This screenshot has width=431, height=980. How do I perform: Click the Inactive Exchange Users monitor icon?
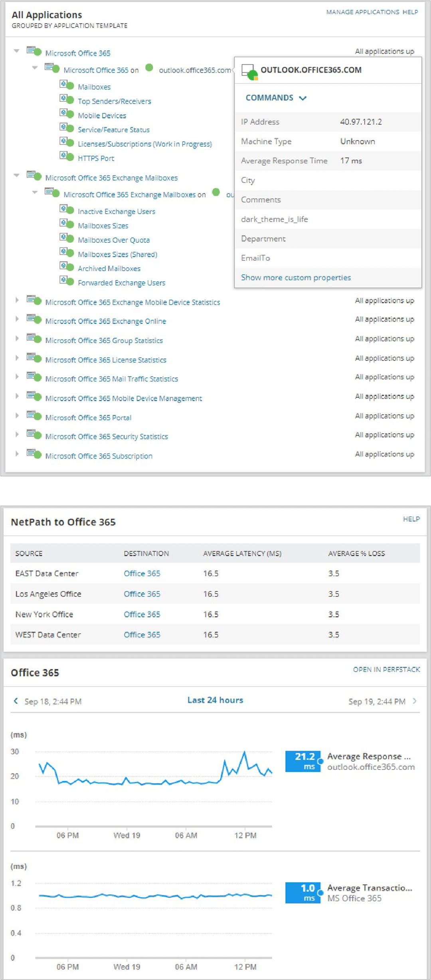tap(67, 209)
